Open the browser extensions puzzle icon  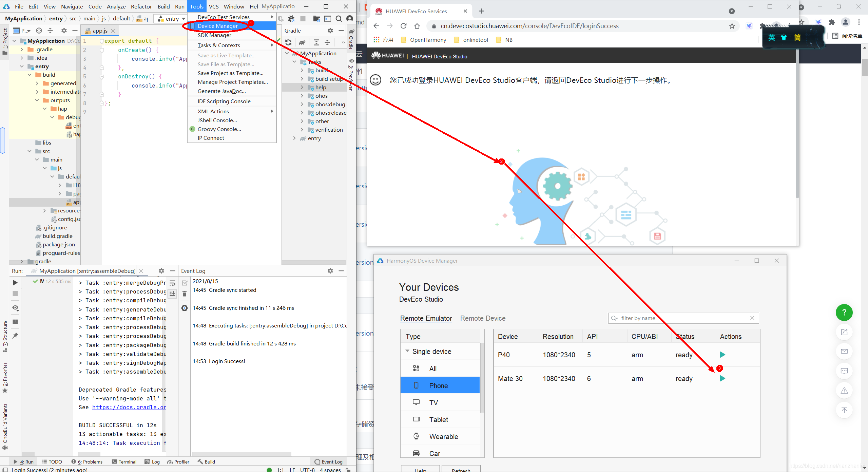(832, 22)
